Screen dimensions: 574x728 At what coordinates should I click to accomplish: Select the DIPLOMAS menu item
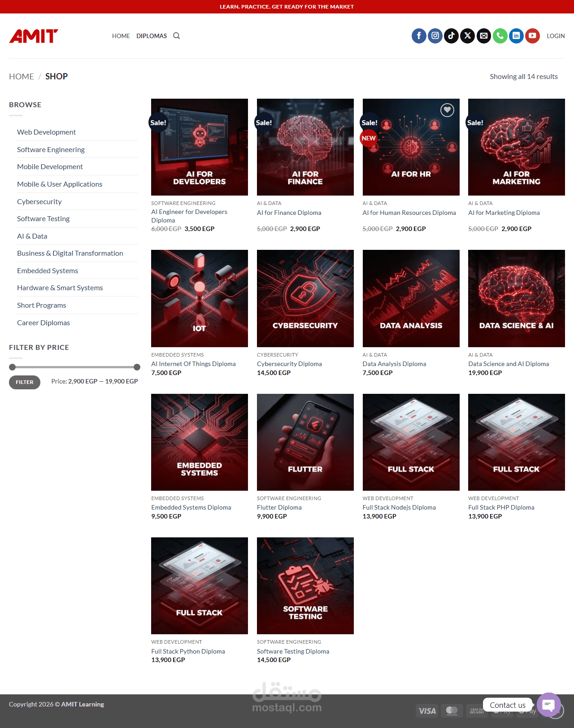tap(152, 36)
